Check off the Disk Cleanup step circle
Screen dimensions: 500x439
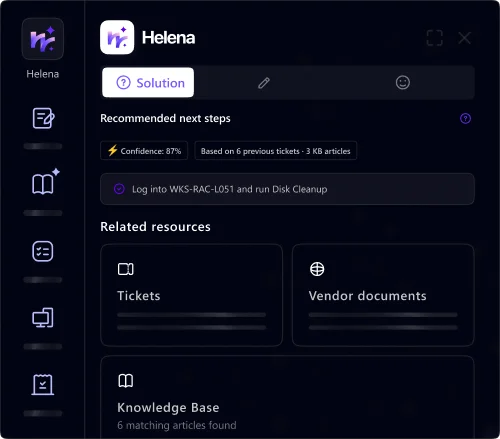click(119, 189)
